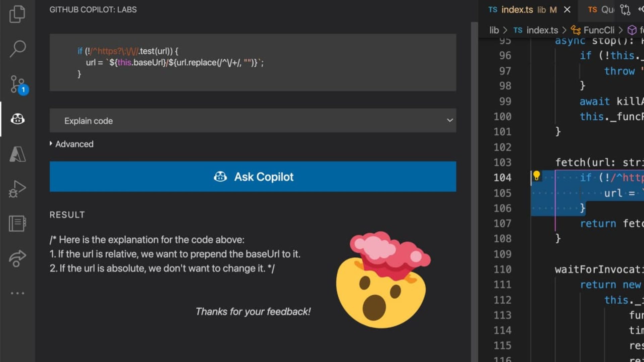Open Run and Debug view
Image resolution: width=644 pixels, height=362 pixels.
pos(17,189)
